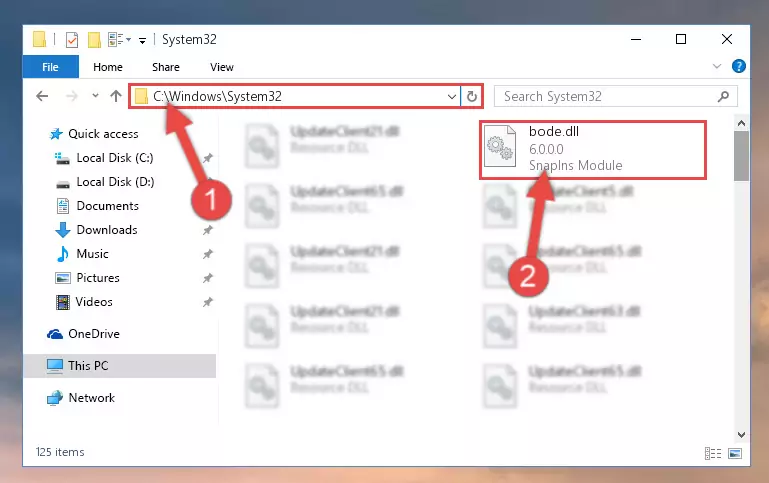Expand the ribbon with the chevron
Image resolution: width=769 pixels, height=483 pixels.
click(717, 66)
